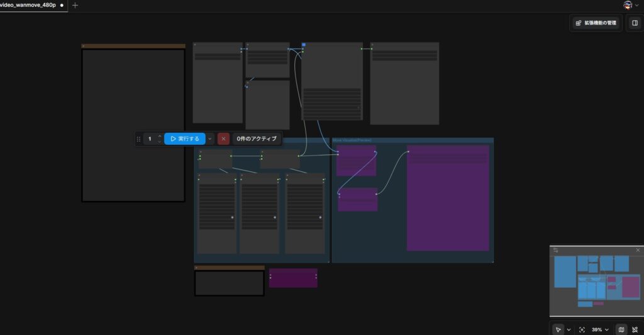Close the minimap panel
The width and height of the screenshot is (644, 335).
[x=638, y=250]
